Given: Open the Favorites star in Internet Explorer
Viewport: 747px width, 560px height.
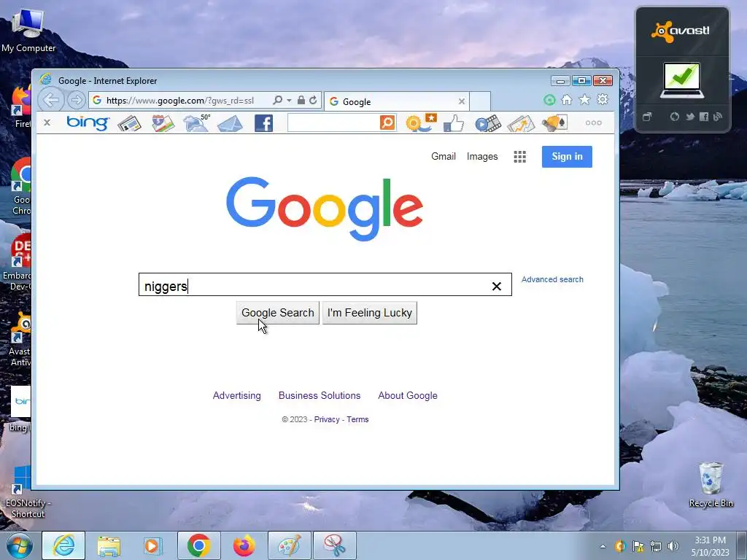Looking at the screenshot, I should tap(584, 99).
